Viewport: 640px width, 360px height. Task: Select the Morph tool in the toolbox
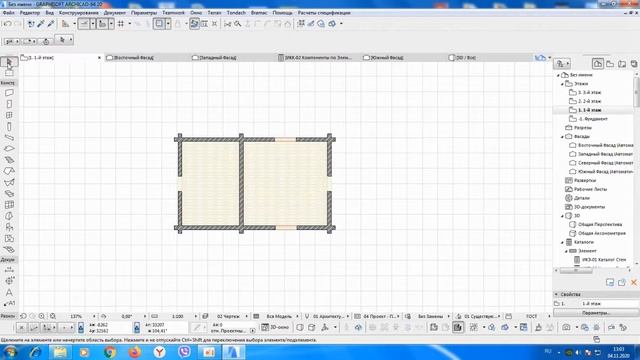click(x=9, y=216)
